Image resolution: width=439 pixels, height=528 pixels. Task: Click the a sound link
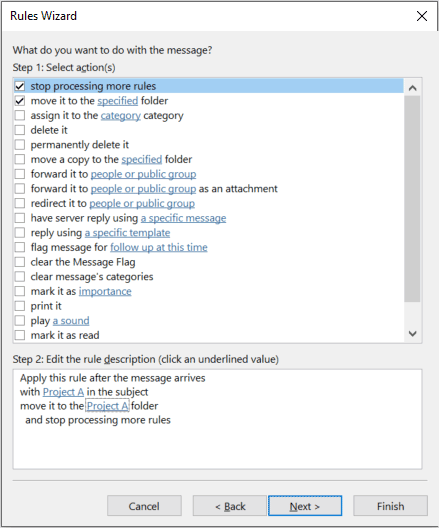click(x=71, y=321)
